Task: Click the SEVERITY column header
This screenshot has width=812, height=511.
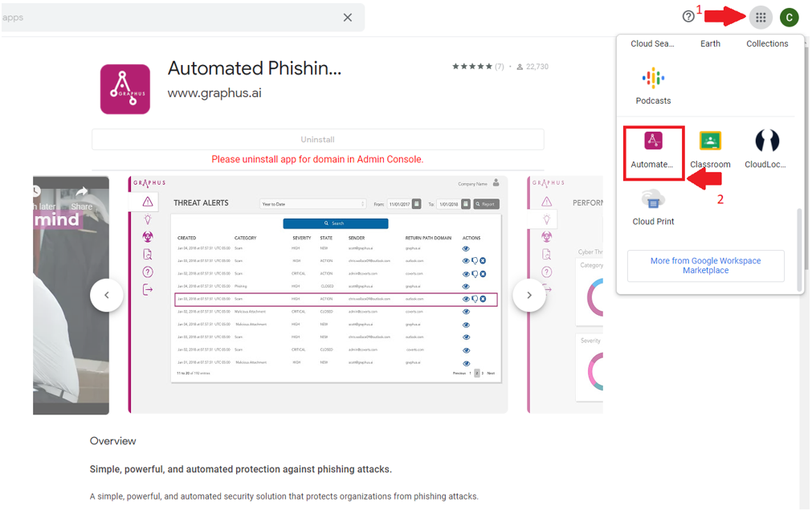Action: tap(302, 238)
